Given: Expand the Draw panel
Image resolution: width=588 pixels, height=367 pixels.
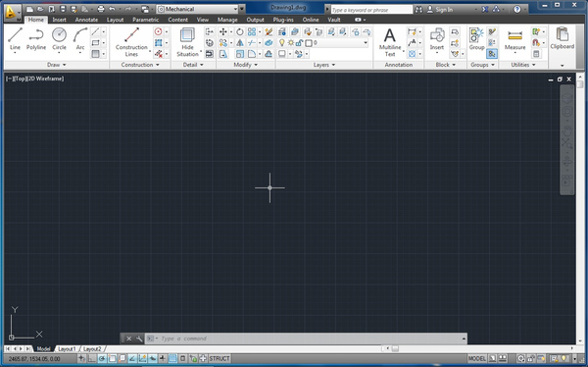Looking at the screenshot, I should pos(57,65).
